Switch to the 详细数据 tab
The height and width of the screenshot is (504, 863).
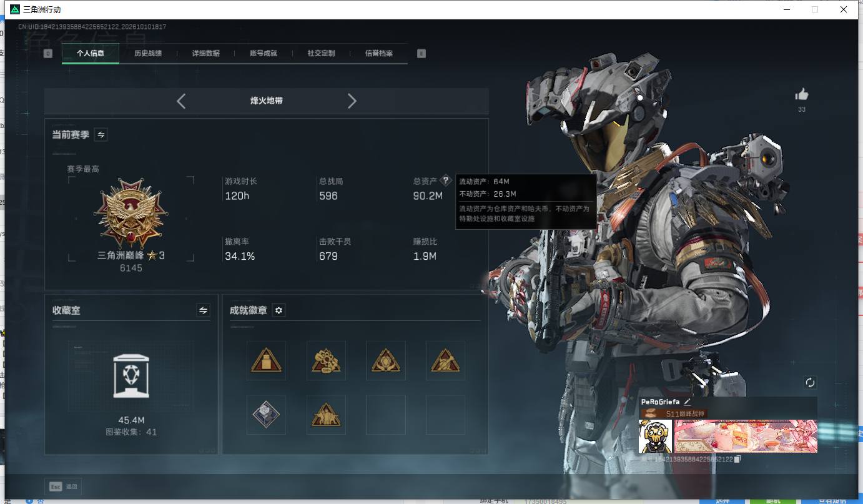point(206,54)
